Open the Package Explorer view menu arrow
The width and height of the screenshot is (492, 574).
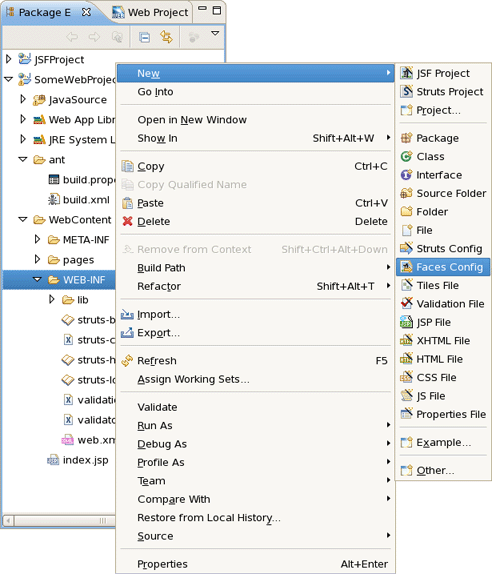[215, 33]
